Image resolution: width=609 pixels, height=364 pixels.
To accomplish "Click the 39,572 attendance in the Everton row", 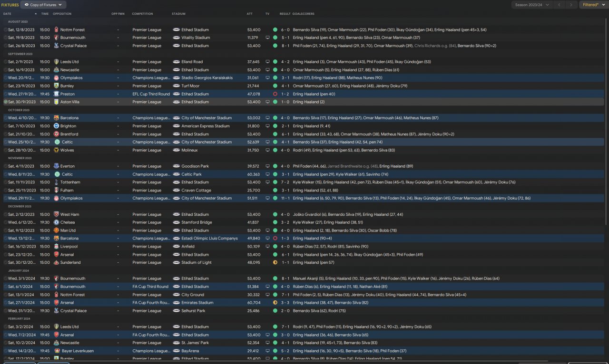I will (x=254, y=166).
